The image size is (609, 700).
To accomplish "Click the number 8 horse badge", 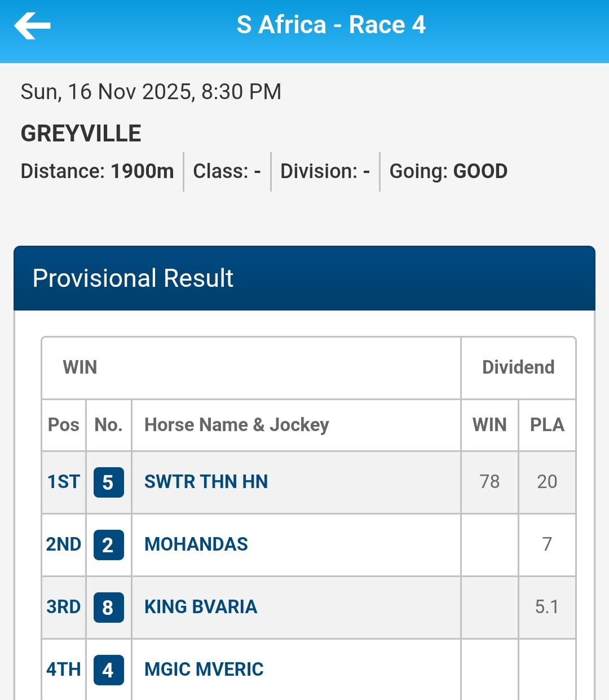I will coord(108,608).
